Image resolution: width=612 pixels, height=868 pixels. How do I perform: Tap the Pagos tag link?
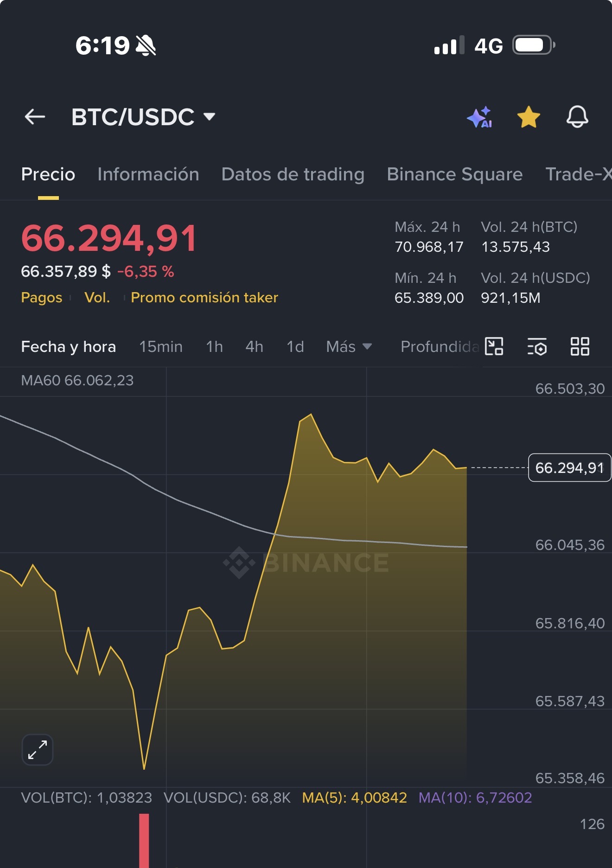pos(42,298)
